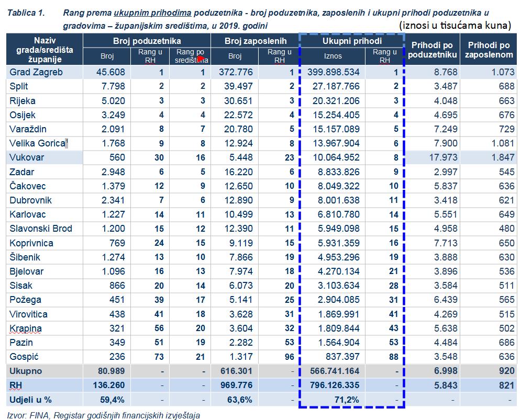Select the Grad Zagreb city name cell
521x420 pixels.
44,72
